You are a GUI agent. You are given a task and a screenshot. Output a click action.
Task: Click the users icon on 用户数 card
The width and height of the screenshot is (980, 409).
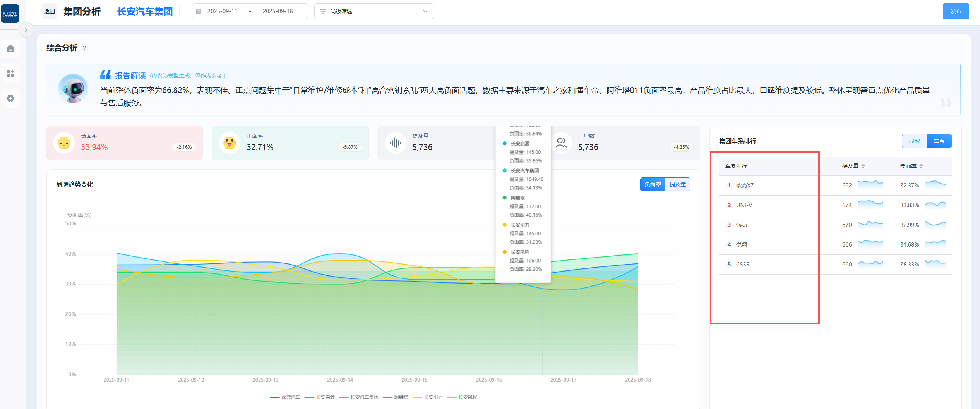click(561, 143)
